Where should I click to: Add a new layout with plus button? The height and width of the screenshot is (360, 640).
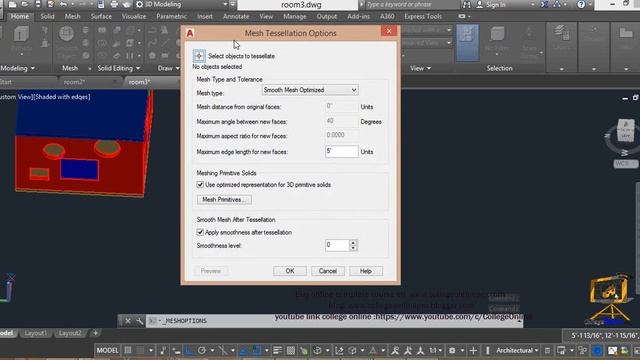[x=95, y=333]
